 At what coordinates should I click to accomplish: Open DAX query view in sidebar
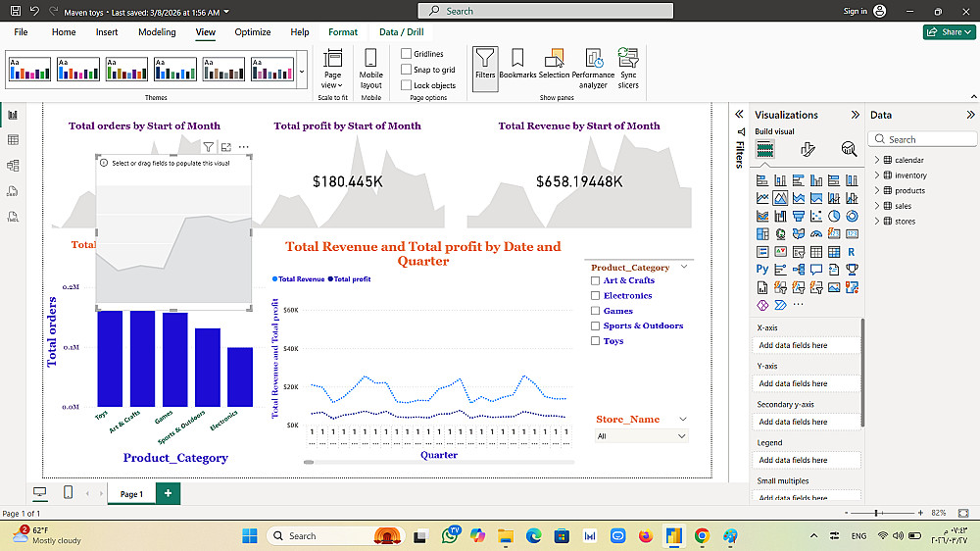[13, 191]
